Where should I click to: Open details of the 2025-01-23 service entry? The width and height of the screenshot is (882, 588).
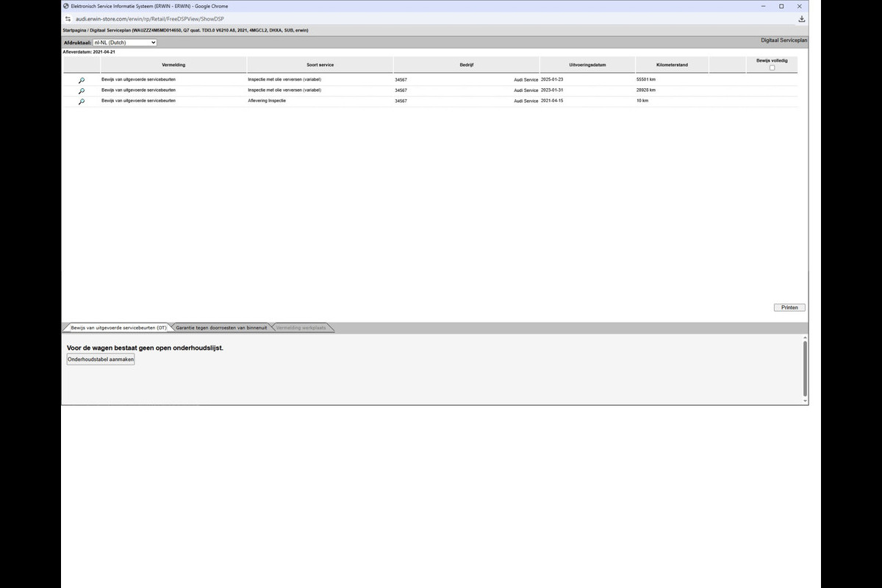point(82,80)
